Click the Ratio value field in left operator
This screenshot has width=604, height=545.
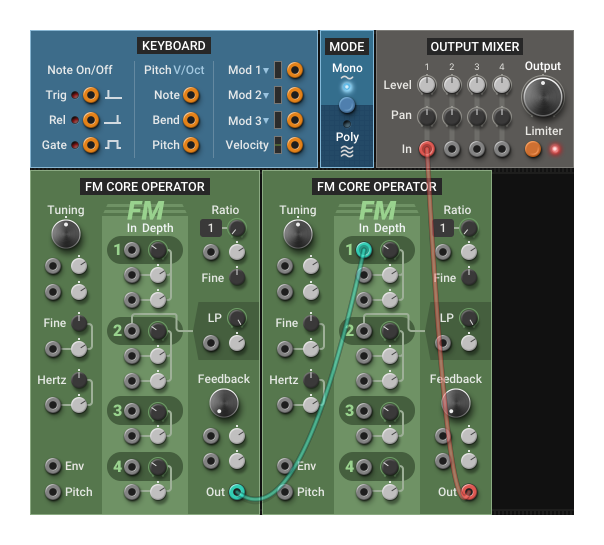coord(211,229)
